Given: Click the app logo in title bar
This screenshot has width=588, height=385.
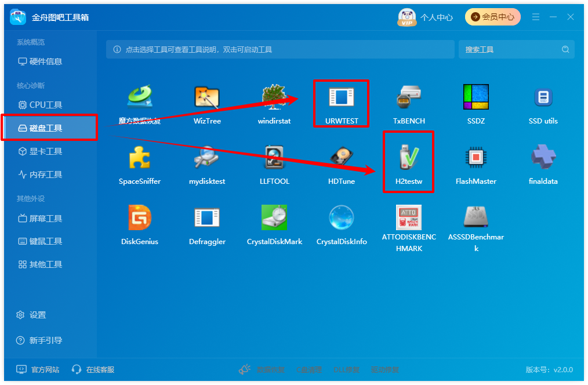Looking at the screenshot, I should click(18, 17).
